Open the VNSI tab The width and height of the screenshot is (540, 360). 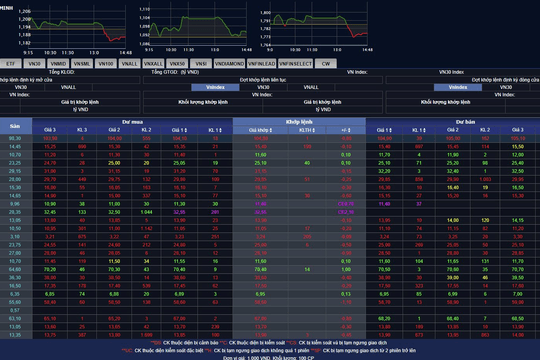[201, 64]
